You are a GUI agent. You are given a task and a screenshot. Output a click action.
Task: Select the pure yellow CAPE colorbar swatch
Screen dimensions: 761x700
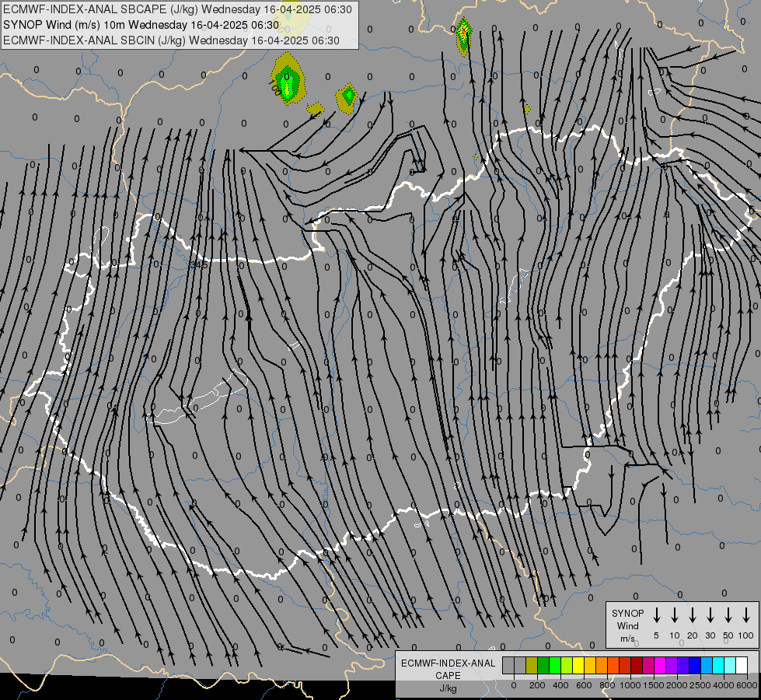click(578, 666)
